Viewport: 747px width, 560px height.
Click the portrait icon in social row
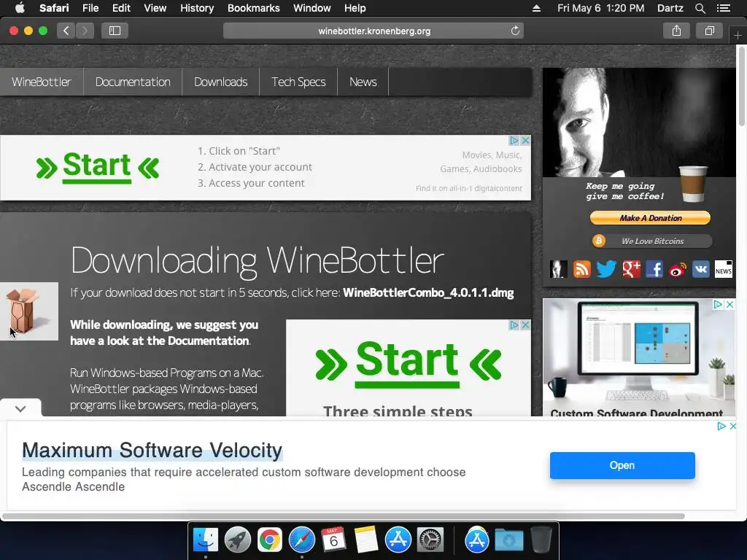click(x=558, y=270)
